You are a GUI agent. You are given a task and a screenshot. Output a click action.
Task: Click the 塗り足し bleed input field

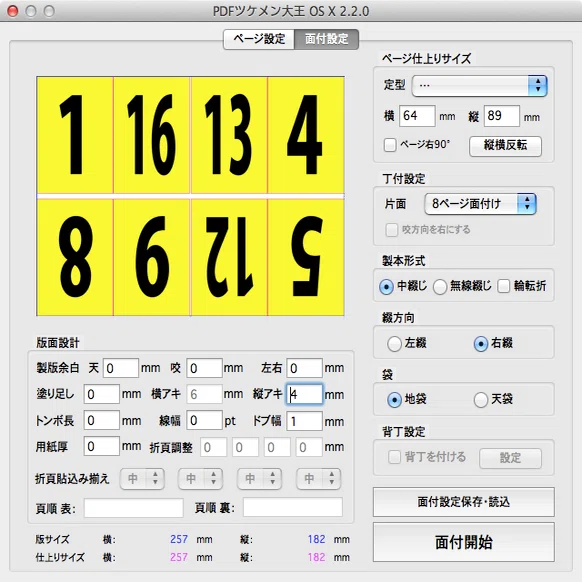[x=101, y=394]
